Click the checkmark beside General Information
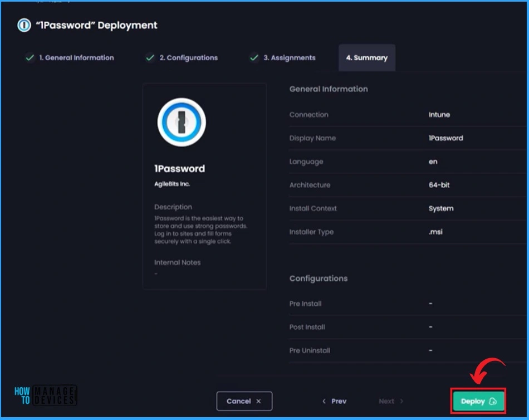Viewport: 529px width, 420px height. pyautogui.click(x=30, y=58)
